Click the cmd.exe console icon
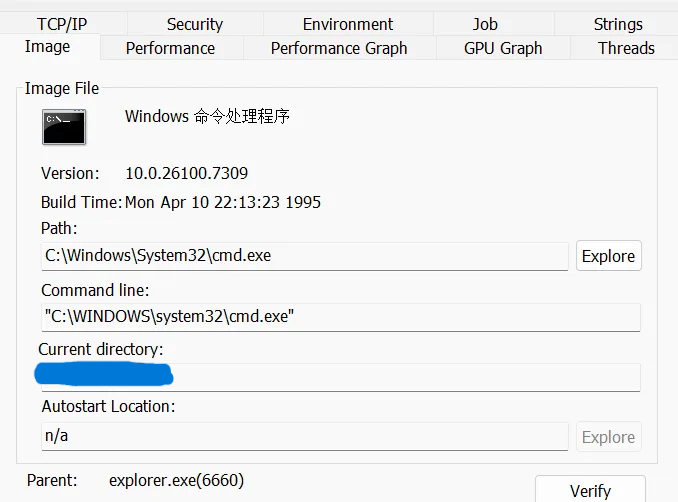Image resolution: width=678 pixels, height=502 pixels. pos(64,127)
